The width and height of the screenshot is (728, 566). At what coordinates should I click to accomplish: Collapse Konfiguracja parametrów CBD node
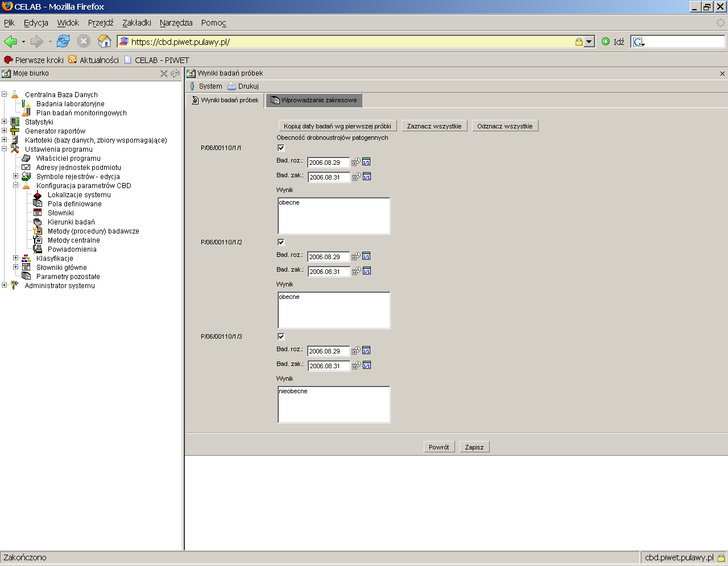(x=16, y=185)
